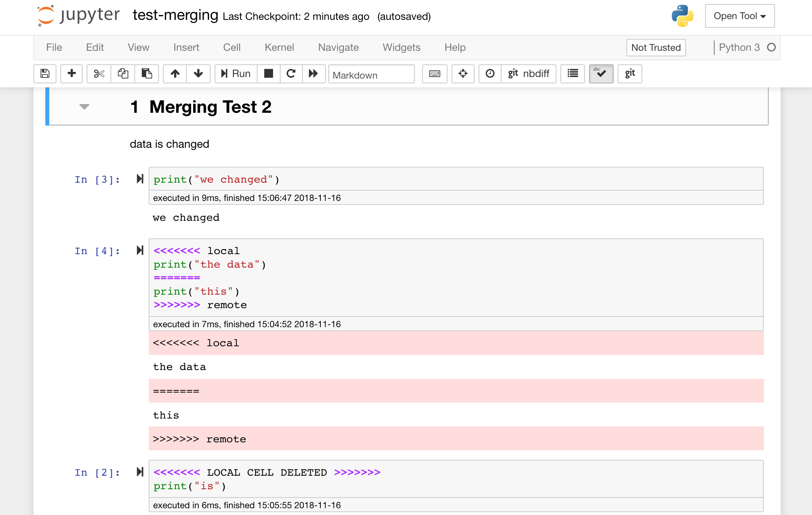Open the Kernel menu
Image resolution: width=812 pixels, height=515 pixels.
279,47
